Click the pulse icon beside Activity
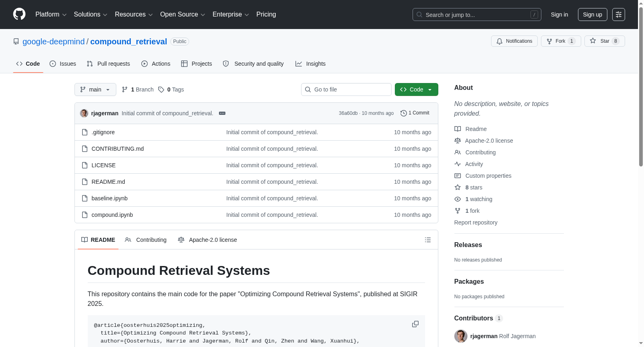Screen dimensions: 644x347 458,164
